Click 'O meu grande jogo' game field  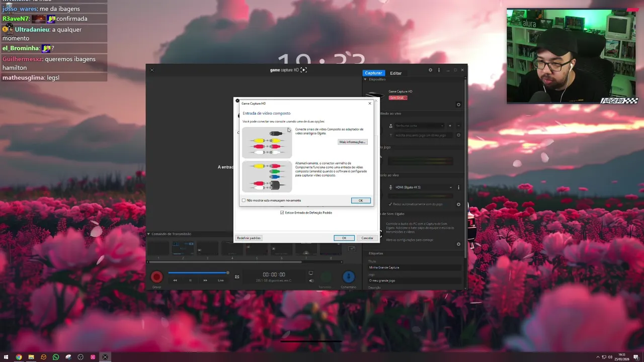[x=415, y=281]
